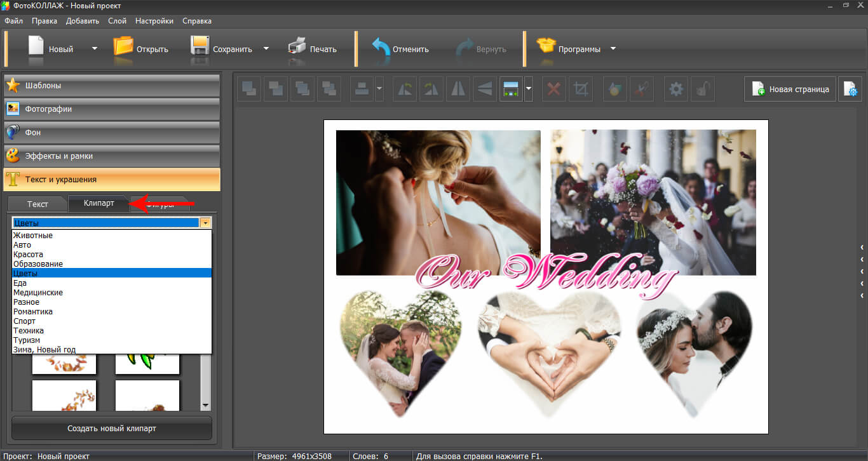Click the fit to page width icon
The width and height of the screenshot is (868, 461).
[511, 89]
